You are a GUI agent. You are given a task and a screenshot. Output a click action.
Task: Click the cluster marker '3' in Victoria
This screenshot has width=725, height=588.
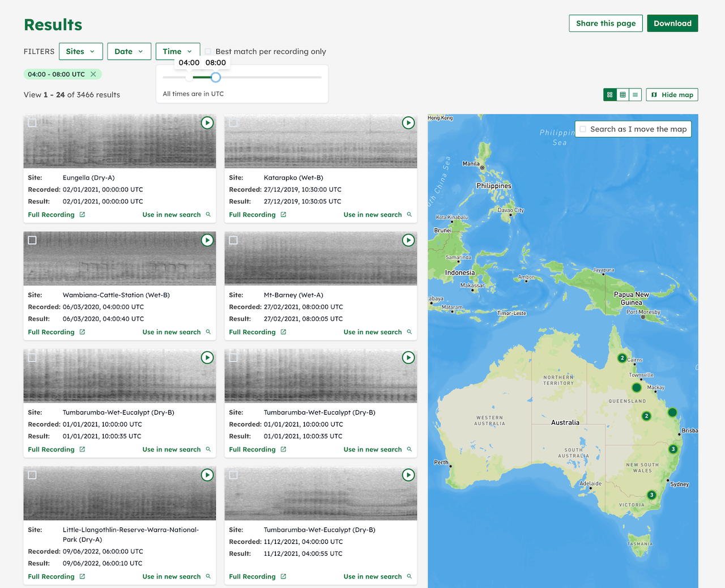pyautogui.click(x=651, y=495)
